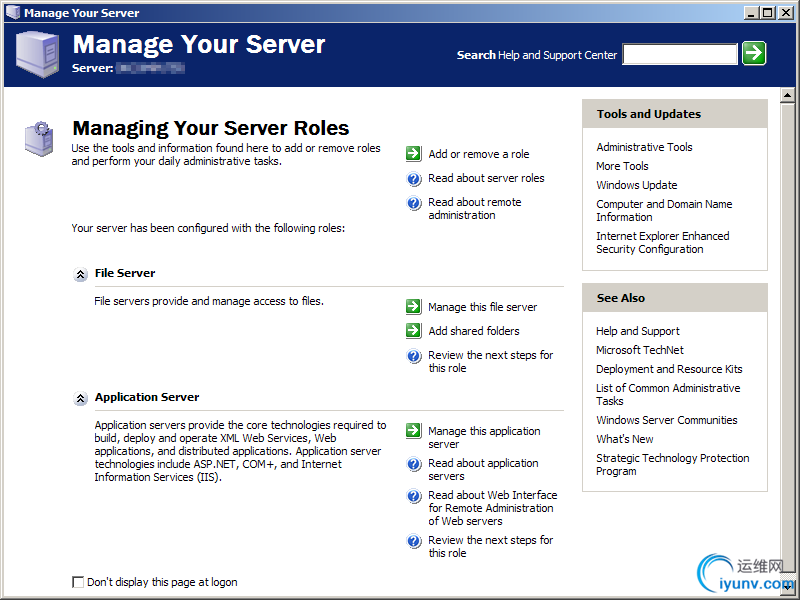Open What's New link
Viewport: 800px width, 600px height.
[624, 439]
